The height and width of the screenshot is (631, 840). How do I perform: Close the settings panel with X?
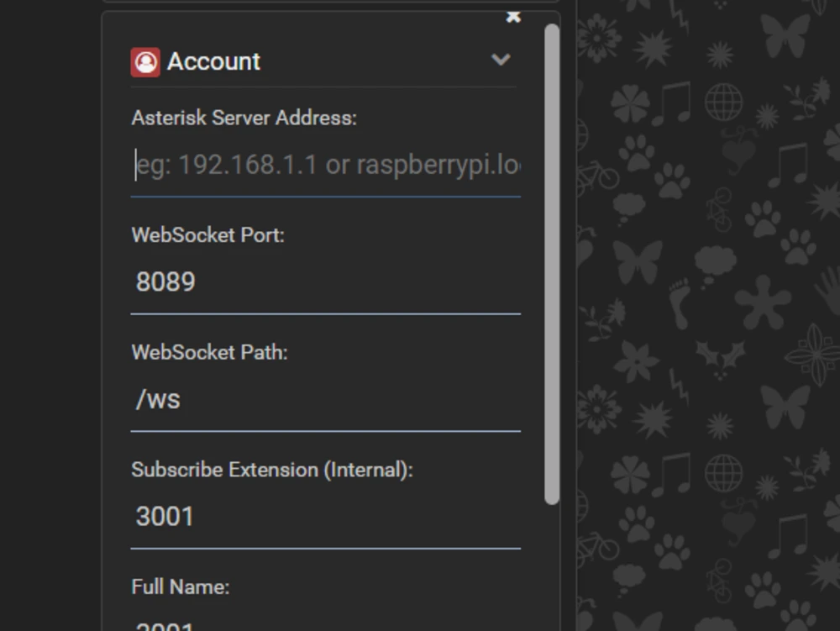(513, 17)
